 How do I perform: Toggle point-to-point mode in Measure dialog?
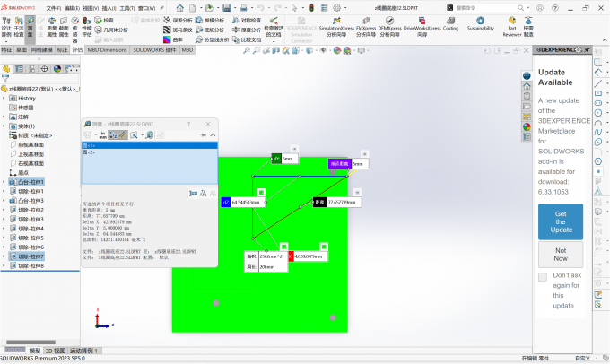pos(123,135)
